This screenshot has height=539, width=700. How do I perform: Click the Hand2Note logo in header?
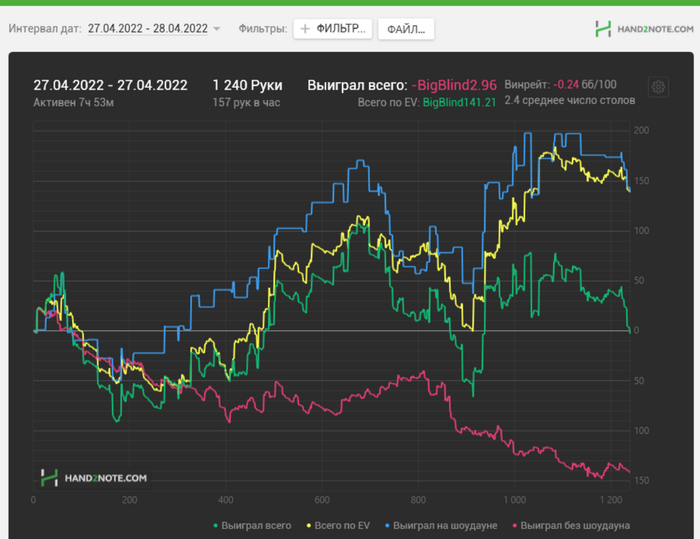tap(645, 29)
